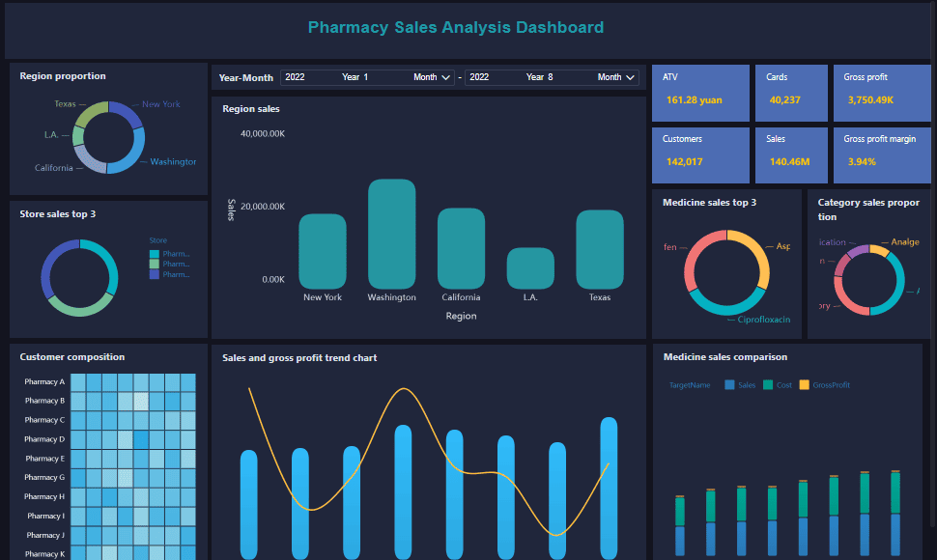The width and height of the screenshot is (937, 560).
Task: Select the Washington bar in Region sales
Action: pos(391,234)
